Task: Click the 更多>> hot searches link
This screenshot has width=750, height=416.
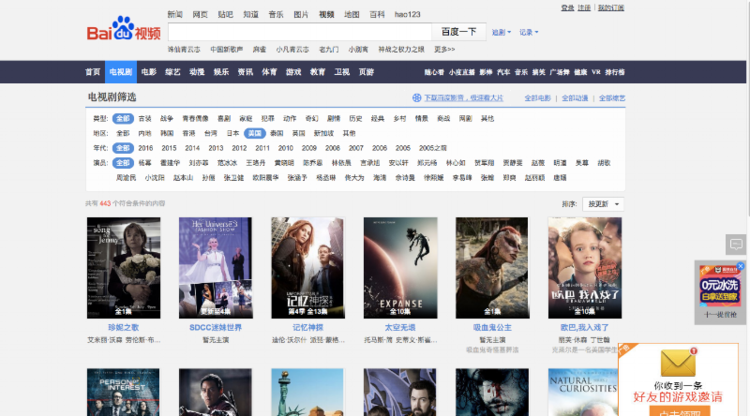Action: 444,49
